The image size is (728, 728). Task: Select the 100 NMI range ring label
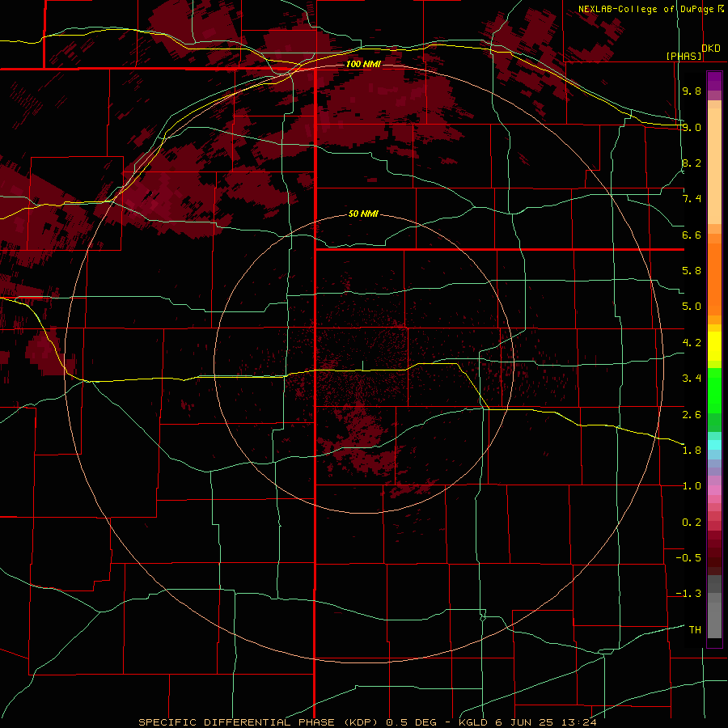pos(363,64)
